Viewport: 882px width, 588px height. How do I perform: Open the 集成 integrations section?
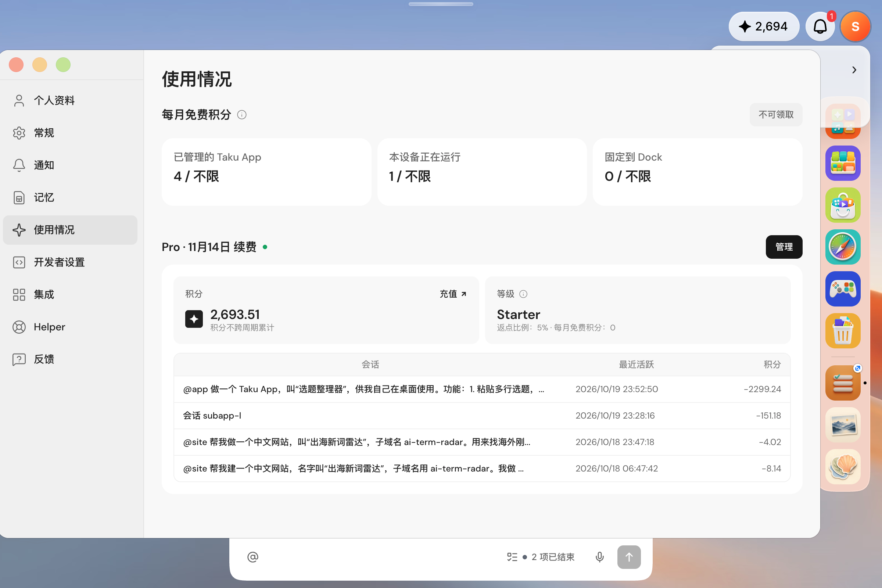tap(70, 294)
